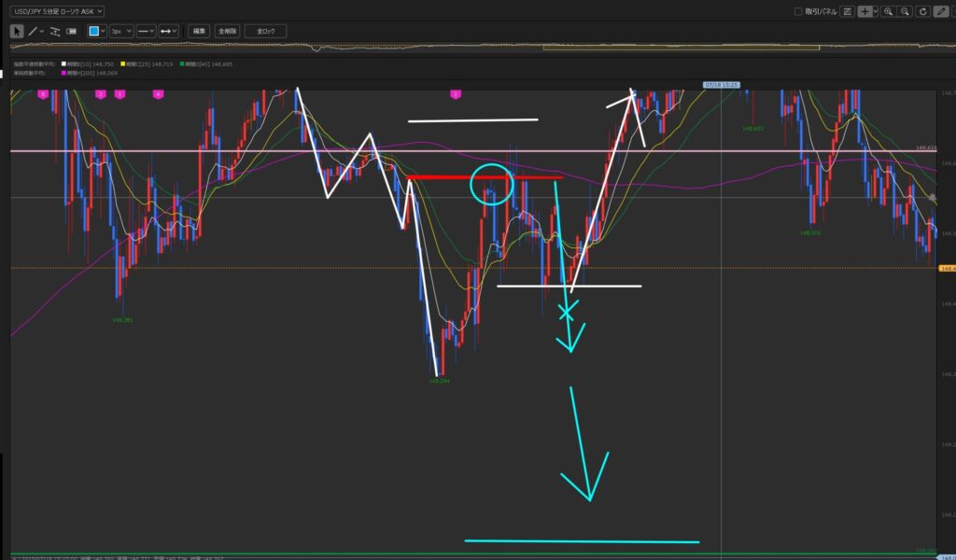Click the yellow range box in overview strip

tap(681, 47)
